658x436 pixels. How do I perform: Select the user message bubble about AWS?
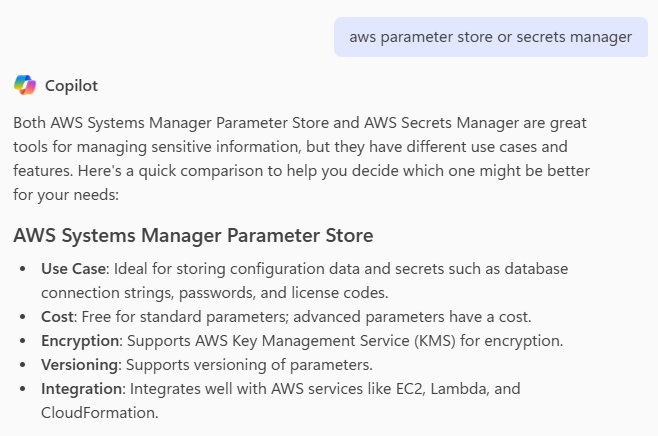pyautogui.click(x=490, y=37)
